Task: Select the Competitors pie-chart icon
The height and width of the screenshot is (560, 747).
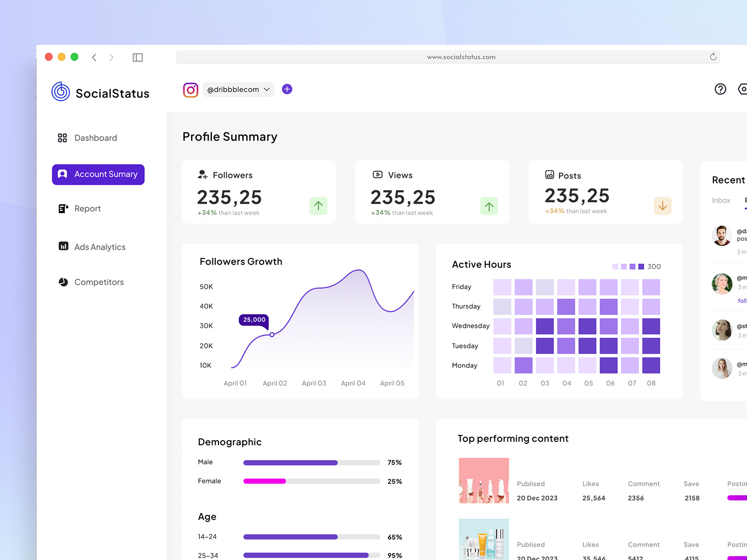Action: tap(63, 282)
